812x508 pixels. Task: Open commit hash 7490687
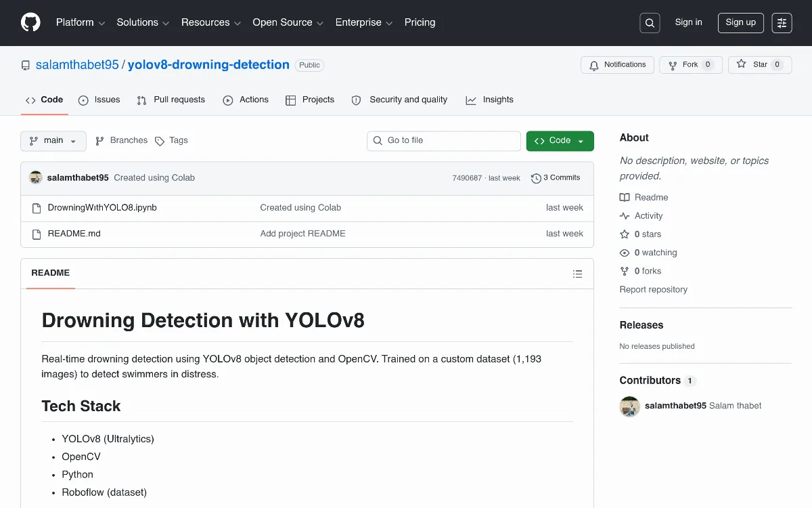tap(467, 178)
